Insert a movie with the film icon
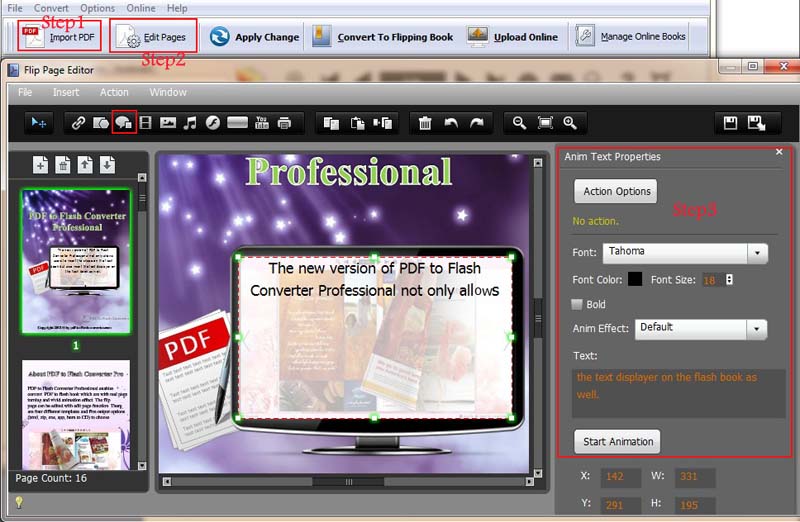 (x=145, y=123)
